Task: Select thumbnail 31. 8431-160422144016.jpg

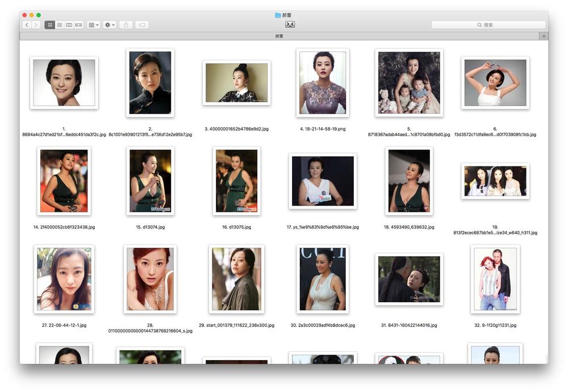Action: pos(409,279)
